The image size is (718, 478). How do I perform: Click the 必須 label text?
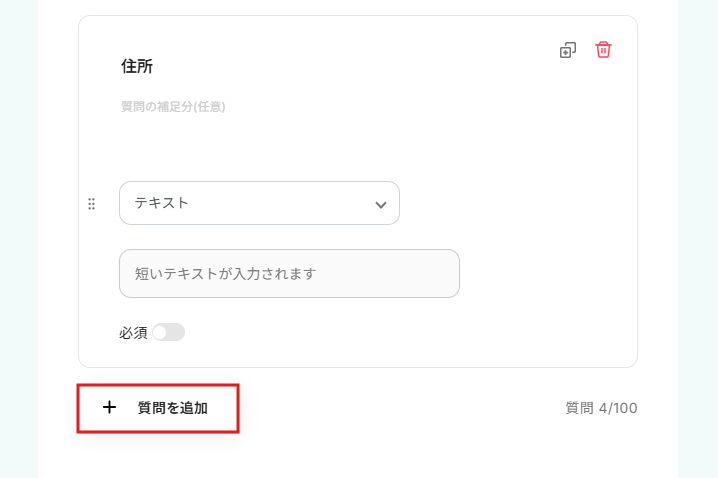tap(133, 332)
